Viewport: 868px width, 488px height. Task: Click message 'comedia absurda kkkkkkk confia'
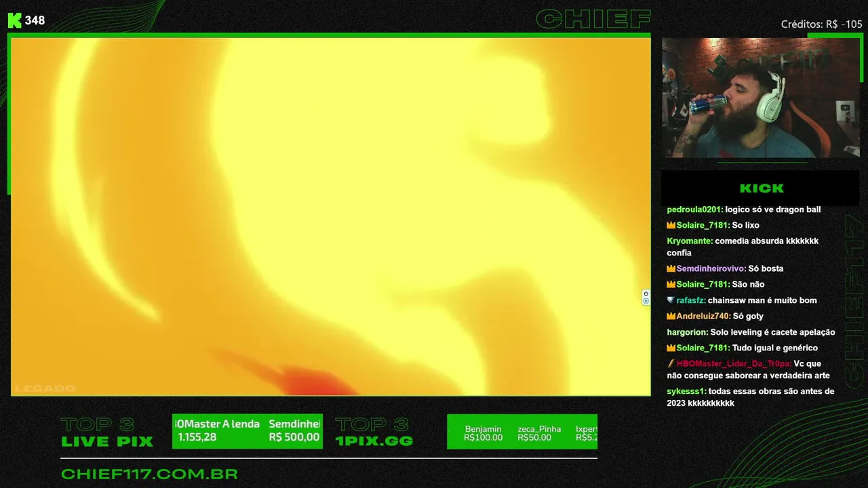743,247
